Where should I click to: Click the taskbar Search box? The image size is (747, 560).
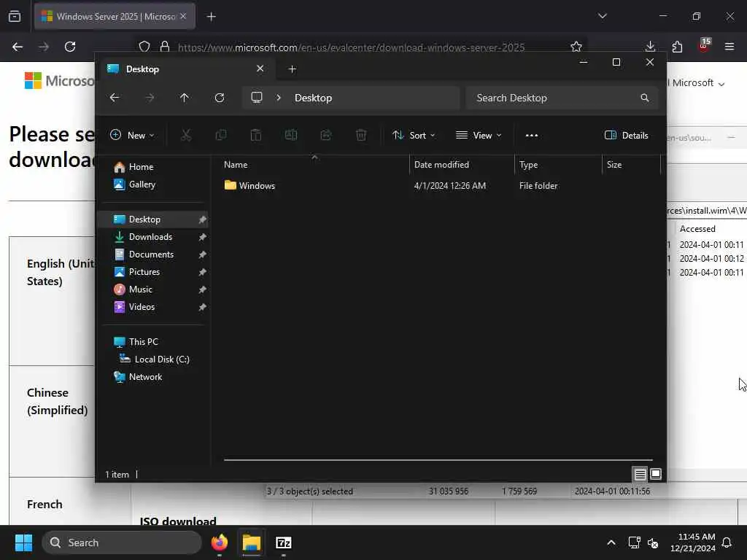click(x=122, y=542)
